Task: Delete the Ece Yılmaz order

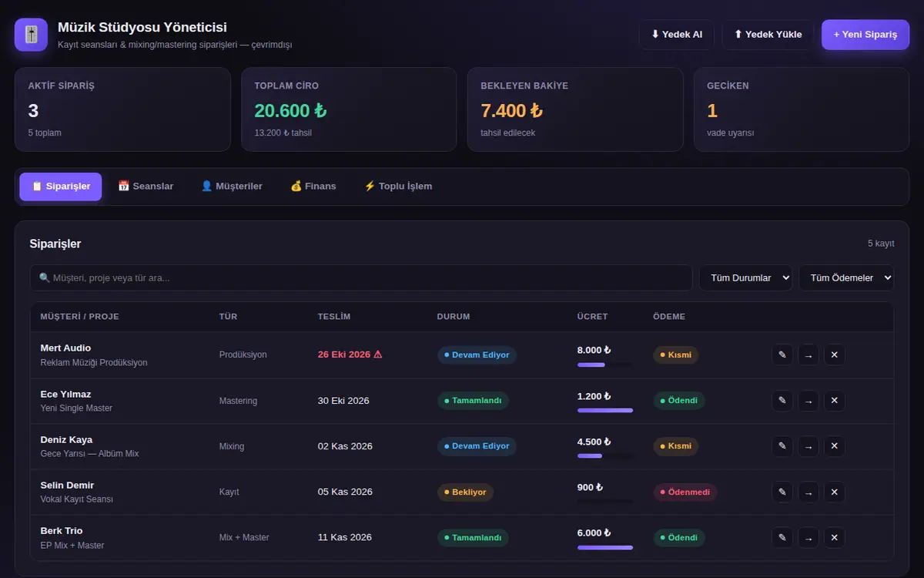Action: tap(835, 401)
